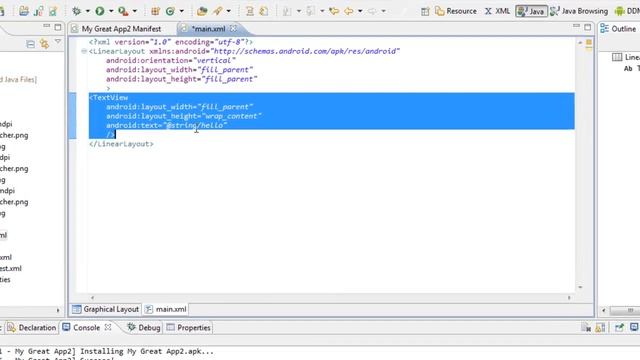Select the *main.xml editor tab
Screen dimensions: 640x360
pos(208,29)
